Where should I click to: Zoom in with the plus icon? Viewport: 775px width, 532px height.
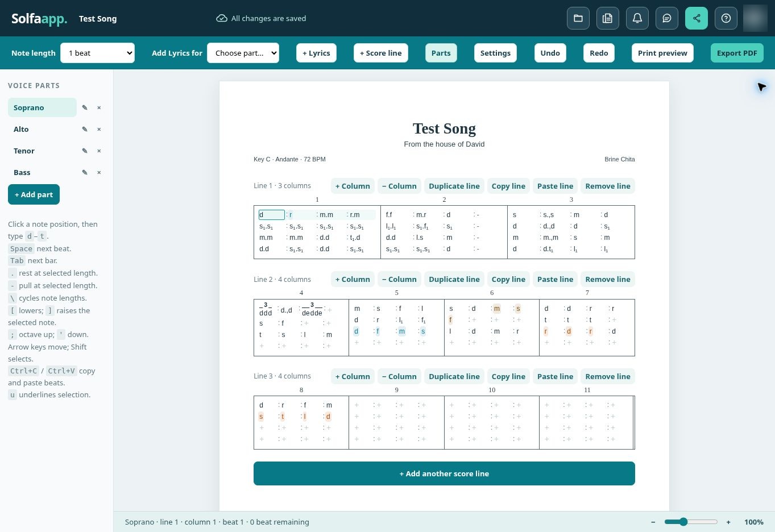tap(728, 522)
